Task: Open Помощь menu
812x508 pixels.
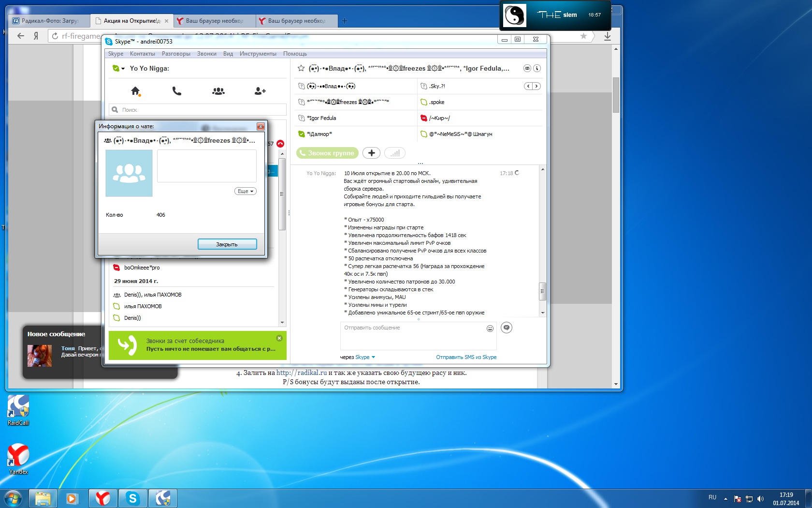Action: pos(295,54)
